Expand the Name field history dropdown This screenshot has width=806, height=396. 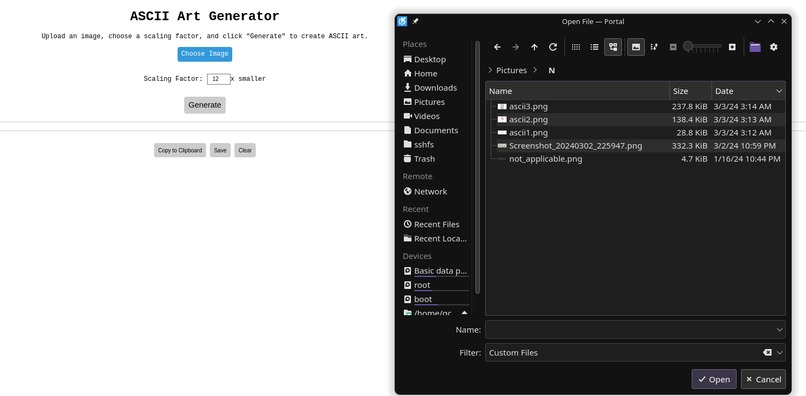(780, 330)
